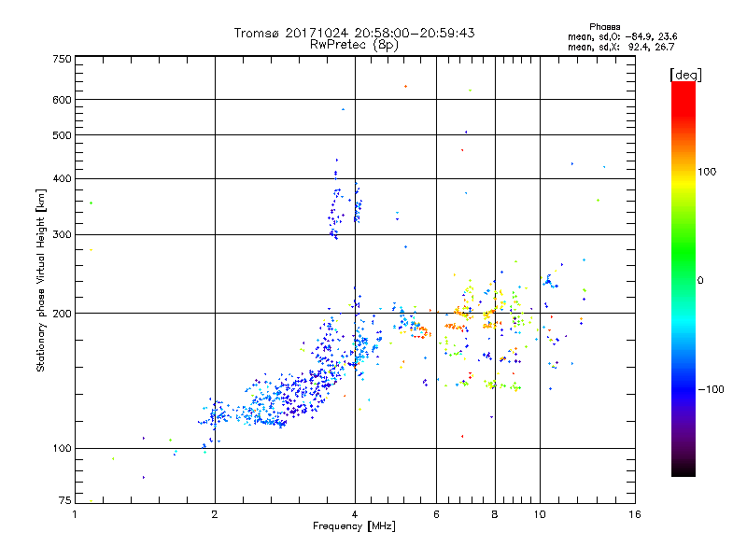Click the 'Stationary phase Virtual Height [km]' axis title
Image resolution: width=747 pixels, height=560 pixels.
point(41,280)
